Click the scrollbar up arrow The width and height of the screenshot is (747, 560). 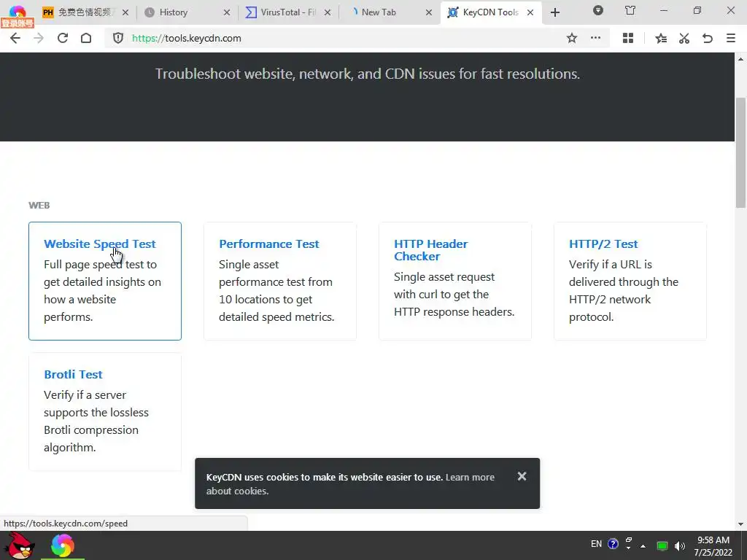(741, 59)
